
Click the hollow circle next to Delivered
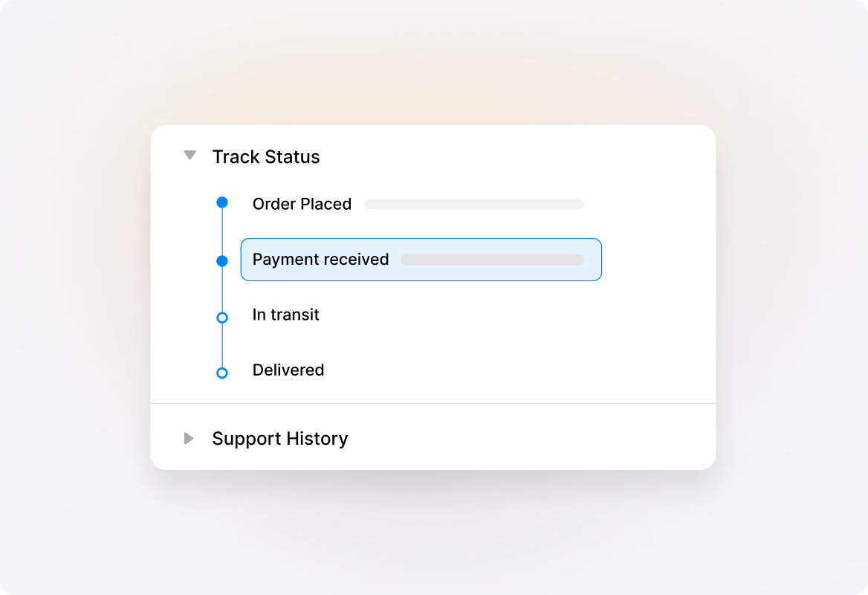pyautogui.click(x=221, y=372)
